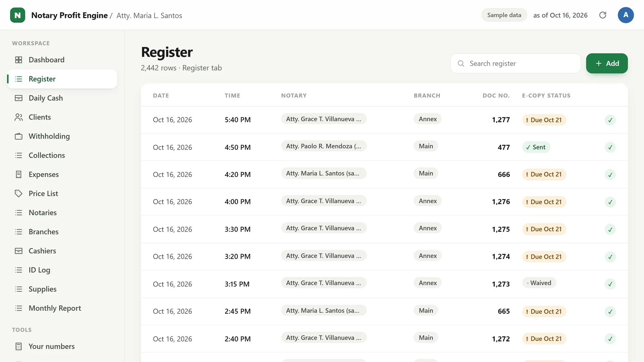Click 'as of Oct 16, 2026' text
Viewport: 644px width, 362px height.
(560, 15)
